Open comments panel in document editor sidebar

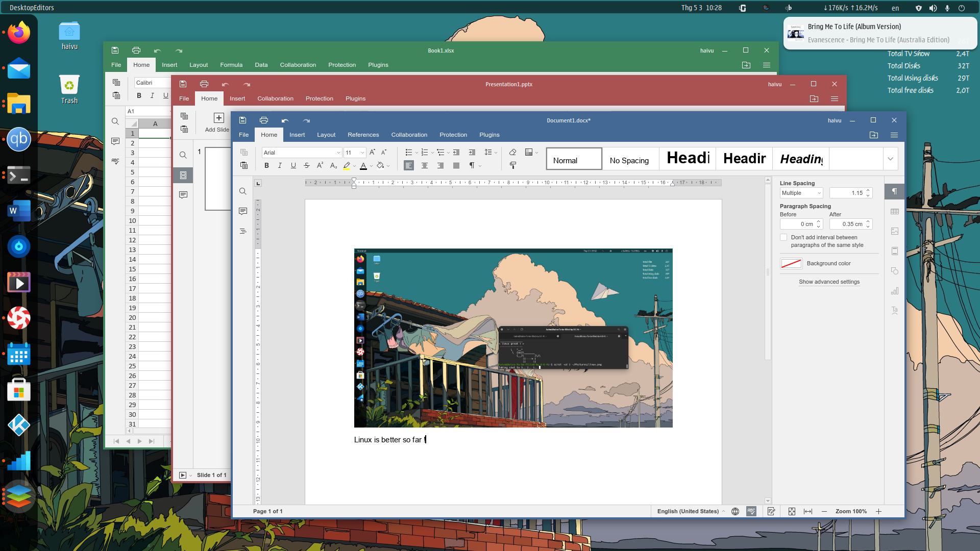coord(243,211)
